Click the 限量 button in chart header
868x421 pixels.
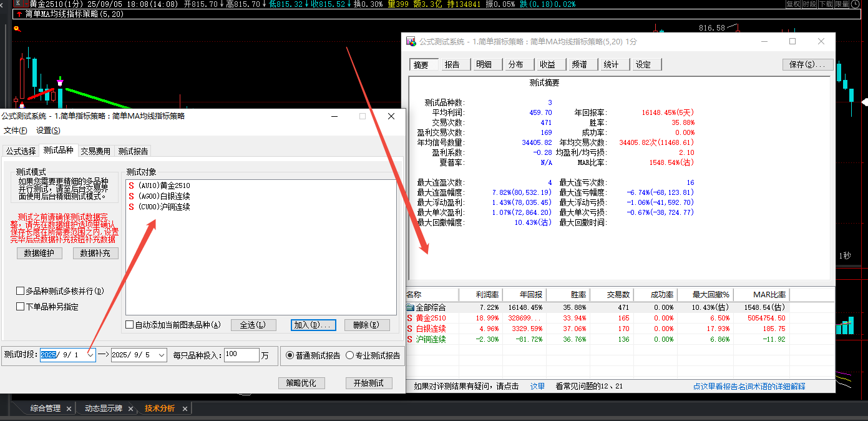841,4
